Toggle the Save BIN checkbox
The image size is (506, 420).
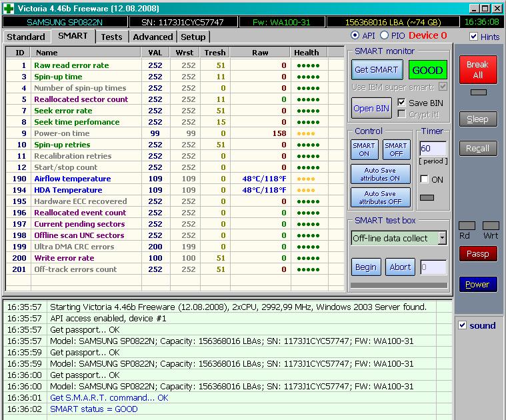coord(401,103)
